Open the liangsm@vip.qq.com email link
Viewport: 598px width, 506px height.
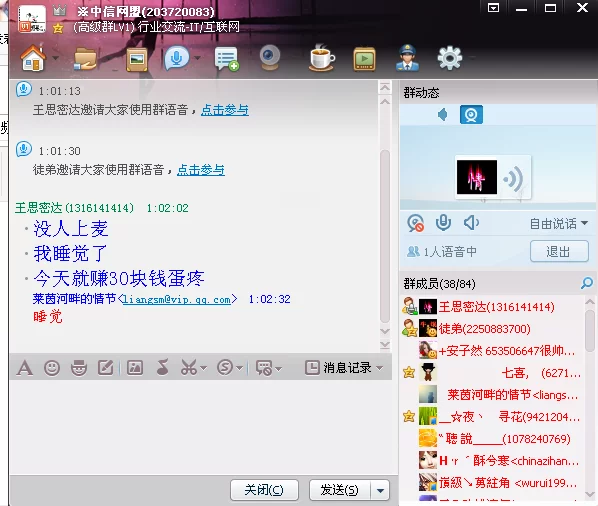tap(177, 299)
